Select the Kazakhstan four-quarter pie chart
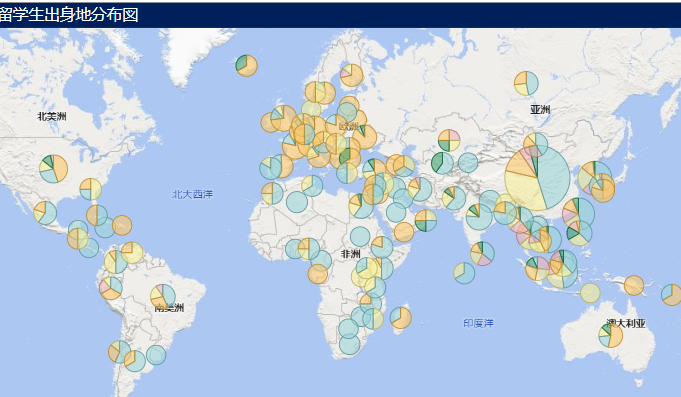681x397 pixels. (449, 140)
